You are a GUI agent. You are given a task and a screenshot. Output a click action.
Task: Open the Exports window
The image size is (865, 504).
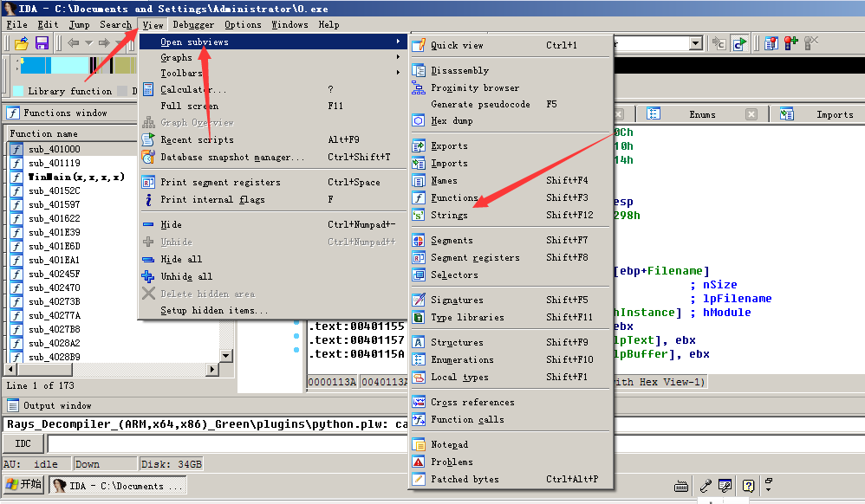click(511, 146)
